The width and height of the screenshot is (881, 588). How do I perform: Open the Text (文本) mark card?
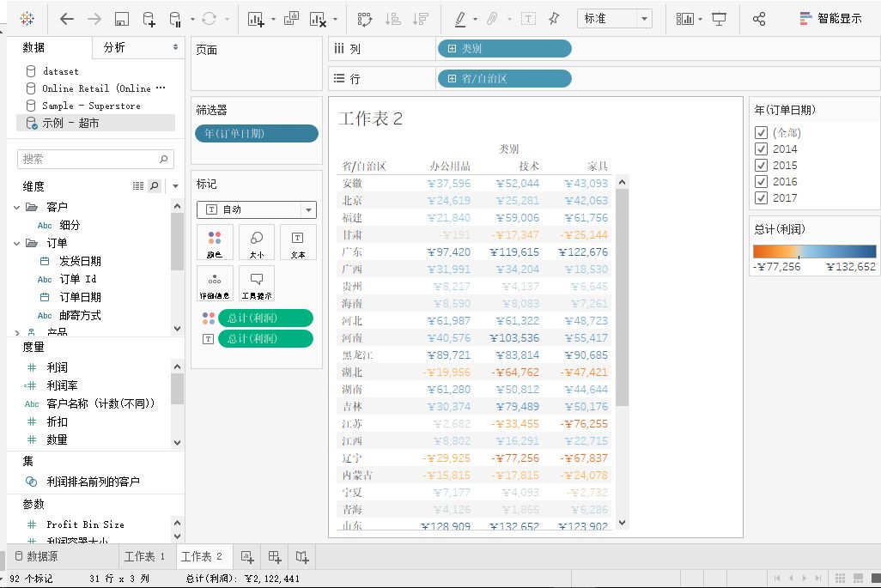coord(298,243)
